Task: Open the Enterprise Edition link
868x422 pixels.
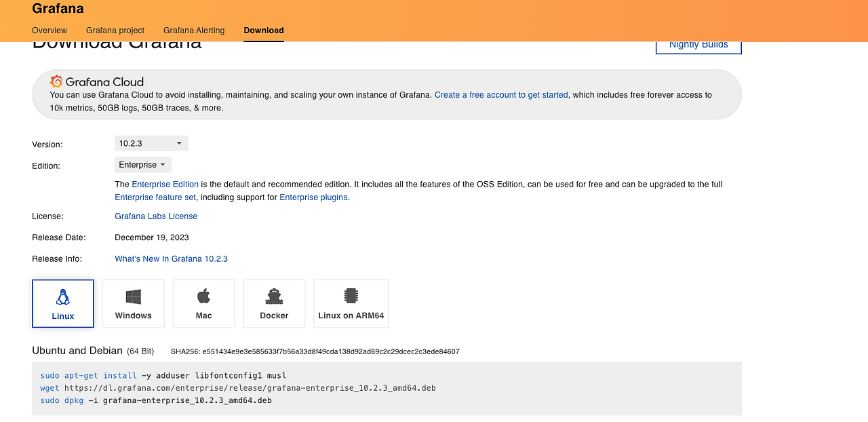Action: (x=165, y=184)
